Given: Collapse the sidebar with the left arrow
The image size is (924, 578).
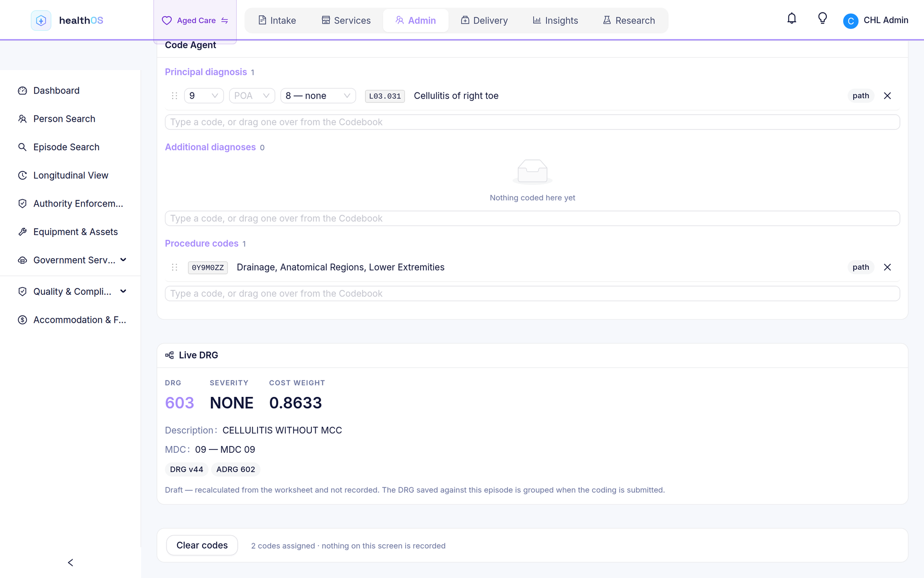Looking at the screenshot, I should pyautogui.click(x=70, y=563).
